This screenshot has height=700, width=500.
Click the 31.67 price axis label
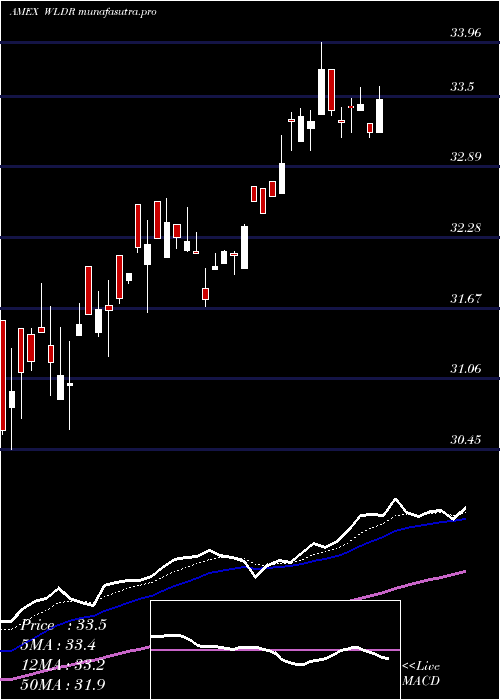[x=466, y=298]
